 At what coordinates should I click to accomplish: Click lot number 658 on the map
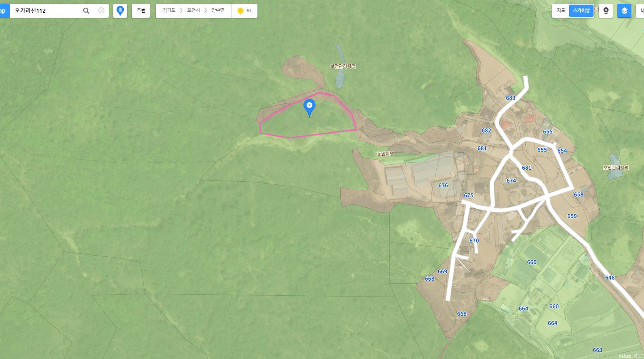(579, 195)
